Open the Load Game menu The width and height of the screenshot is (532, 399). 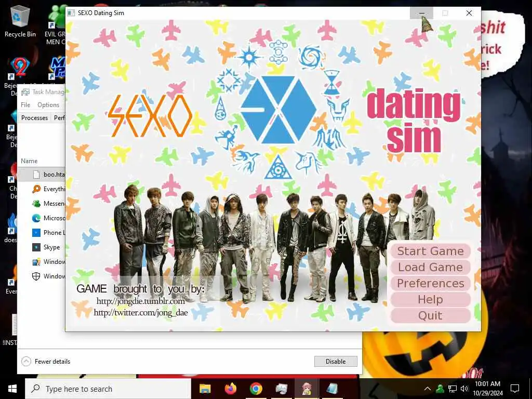coord(430,268)
